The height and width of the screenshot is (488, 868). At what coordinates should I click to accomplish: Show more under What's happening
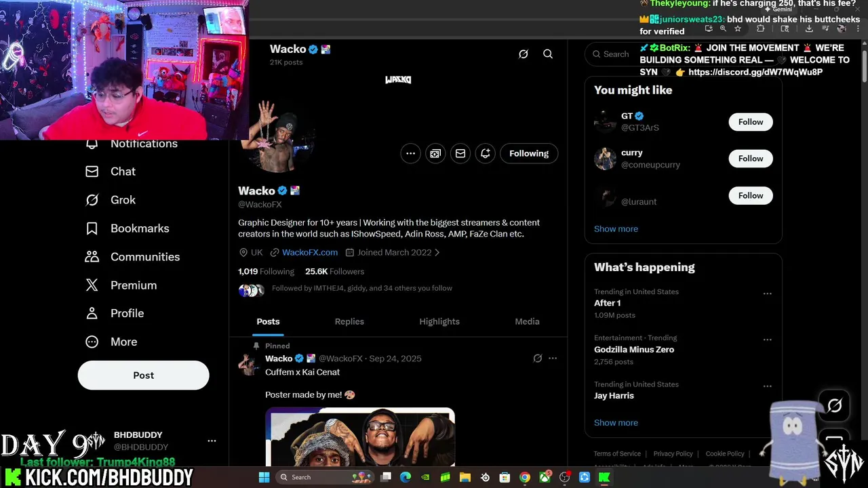[x=616, y=423]
